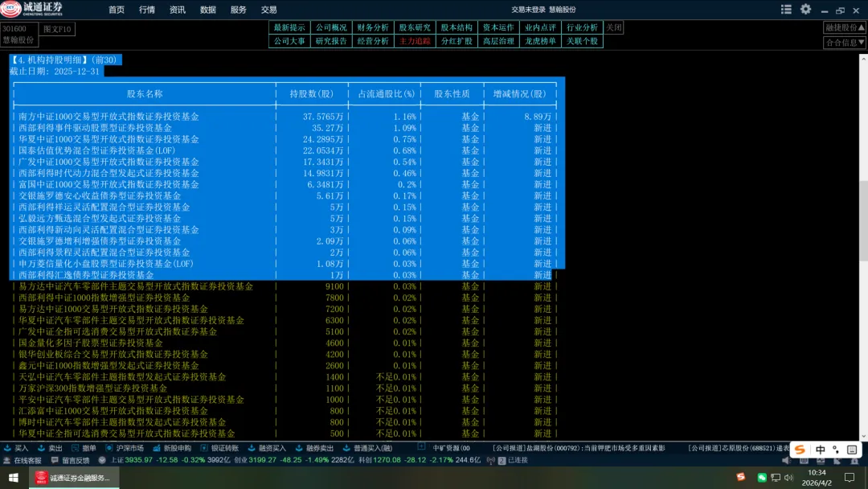Image resolution: width=868 pixels, height=489 pixels.
Task: Click the speaker icon in app status bar
Action: click(x=786, y=460)
